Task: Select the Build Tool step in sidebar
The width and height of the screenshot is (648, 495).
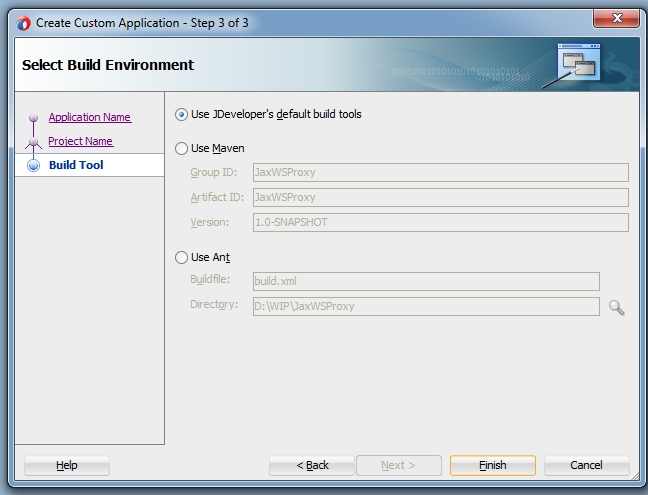Action: pos(76,165)
